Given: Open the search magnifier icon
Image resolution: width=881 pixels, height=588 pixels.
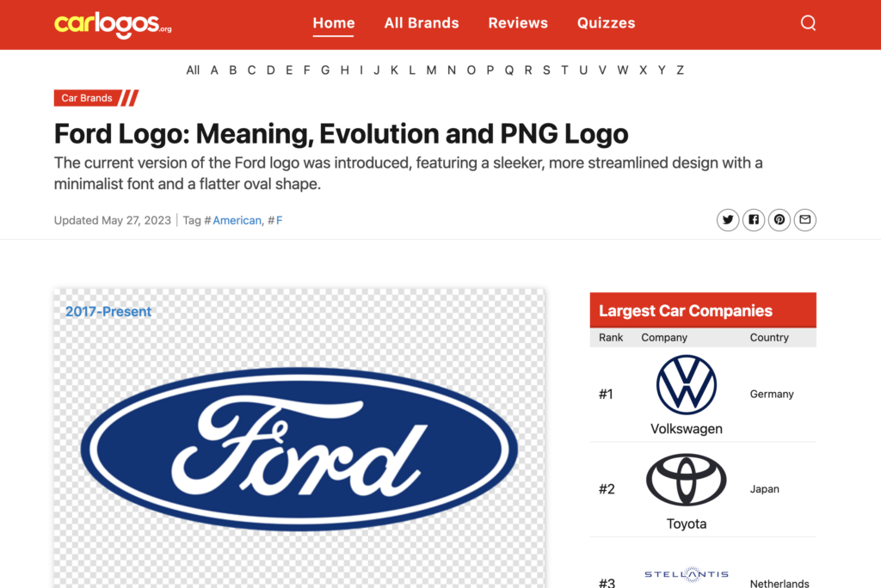Looking at the screenshot, I should pos(808,23).
